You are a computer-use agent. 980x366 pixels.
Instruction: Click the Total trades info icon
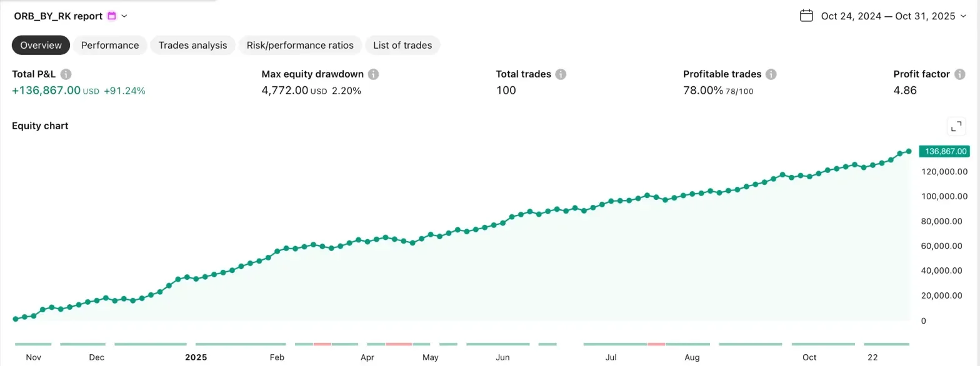click(x=561, y=74)
